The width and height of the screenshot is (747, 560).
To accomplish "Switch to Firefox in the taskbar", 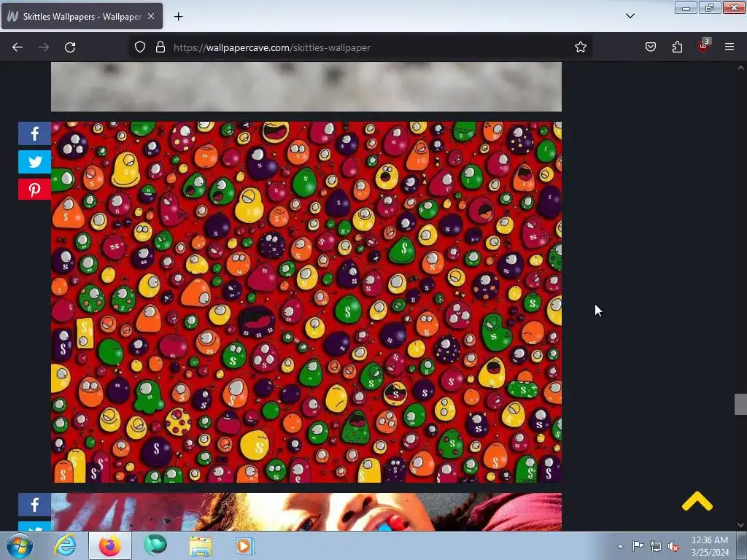I will click(110, 545).
